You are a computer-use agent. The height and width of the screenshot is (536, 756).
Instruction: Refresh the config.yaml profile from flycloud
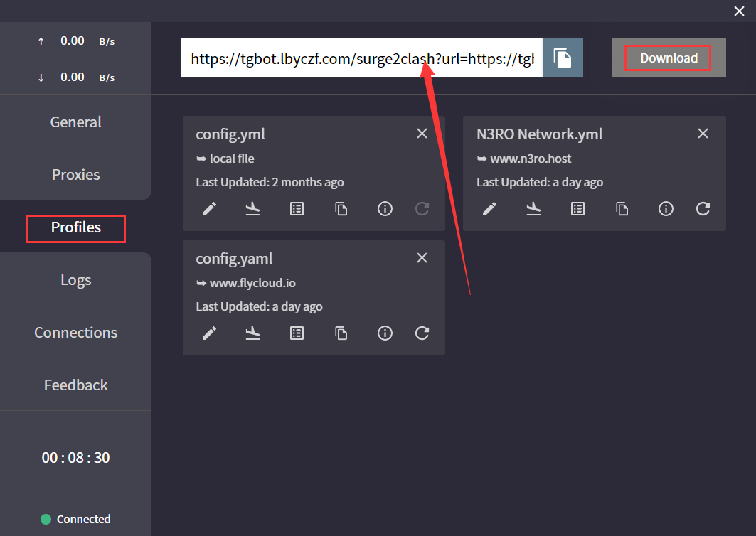[422, 333]
